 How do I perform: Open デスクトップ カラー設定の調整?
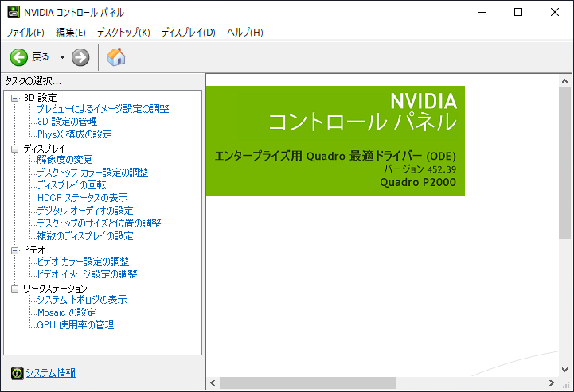(92, 173)
